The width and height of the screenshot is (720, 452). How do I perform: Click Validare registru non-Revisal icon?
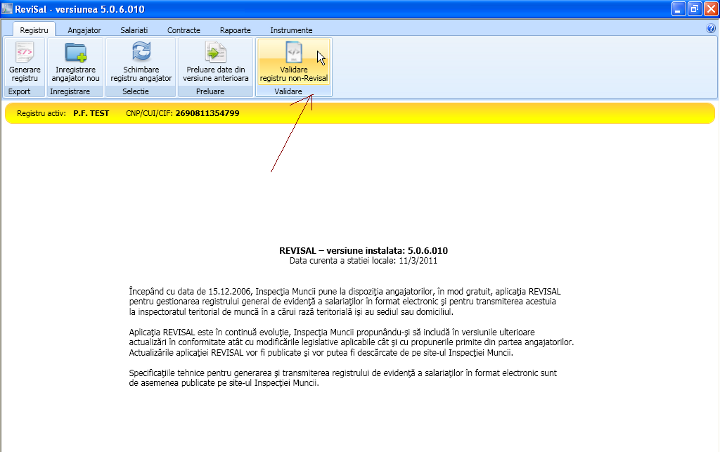tap(294, 52)
